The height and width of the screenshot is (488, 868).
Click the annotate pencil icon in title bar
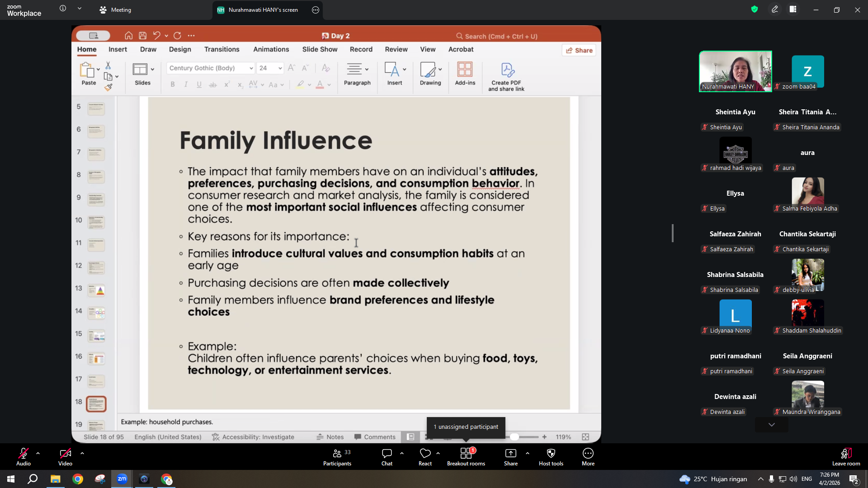(x=774, y=9)
